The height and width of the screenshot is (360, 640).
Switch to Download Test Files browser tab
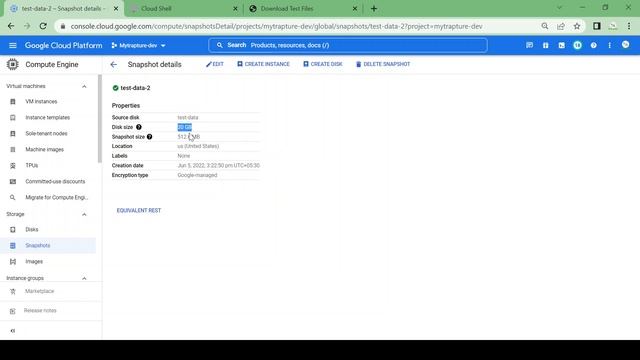(304, 9)
